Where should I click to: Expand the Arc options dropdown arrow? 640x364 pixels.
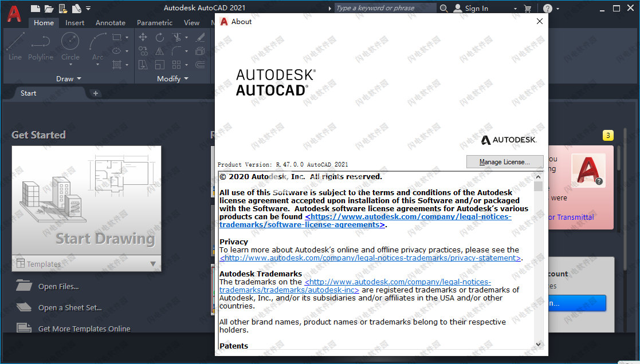coord(97,65)
